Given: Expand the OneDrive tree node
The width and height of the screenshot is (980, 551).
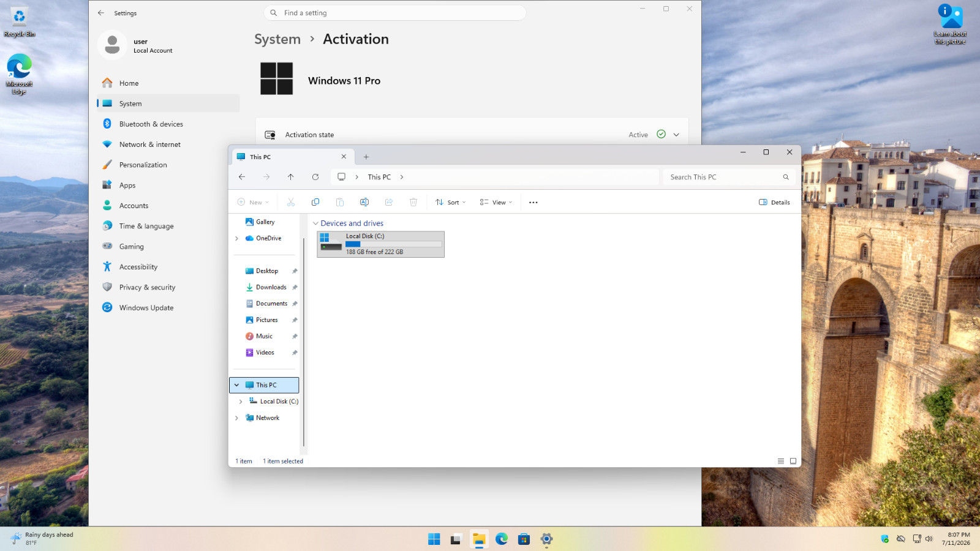Looking at the screenshot, I should click(236, 238).
